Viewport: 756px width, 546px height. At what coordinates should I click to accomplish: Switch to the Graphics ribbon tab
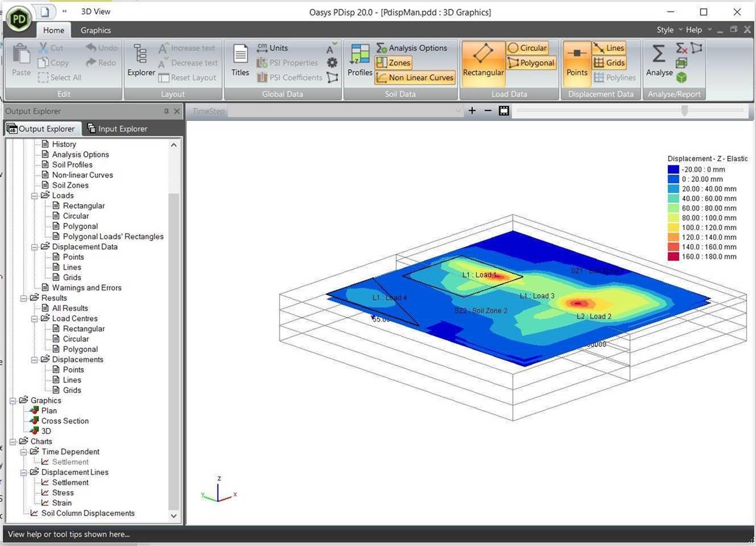coord(95,30)
